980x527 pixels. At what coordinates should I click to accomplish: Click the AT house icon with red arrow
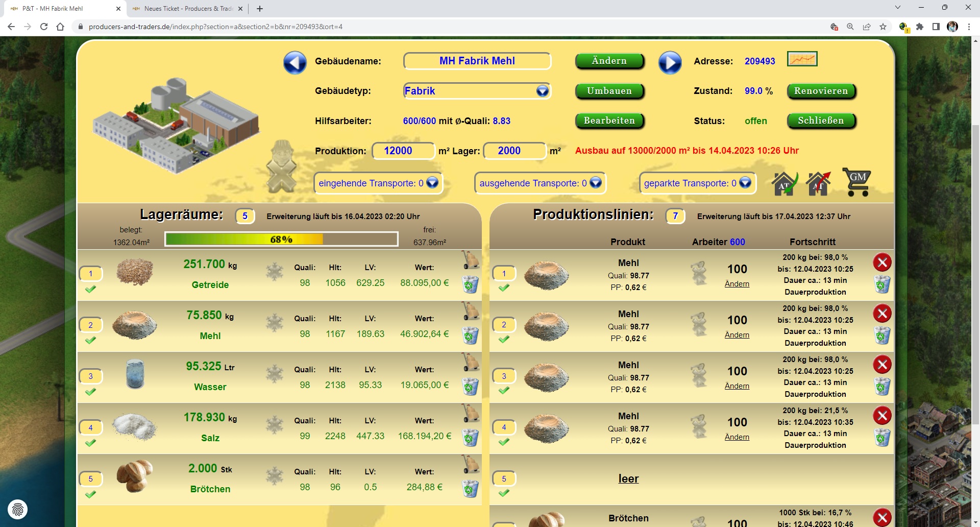pyautogui.click(x=819, y=183)
